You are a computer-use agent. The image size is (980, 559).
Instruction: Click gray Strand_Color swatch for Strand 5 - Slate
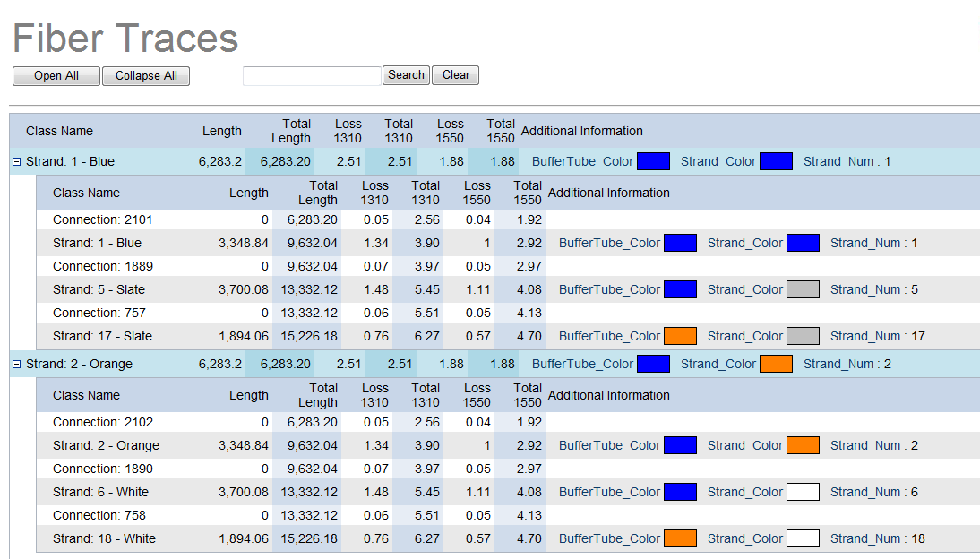(803, 290)
